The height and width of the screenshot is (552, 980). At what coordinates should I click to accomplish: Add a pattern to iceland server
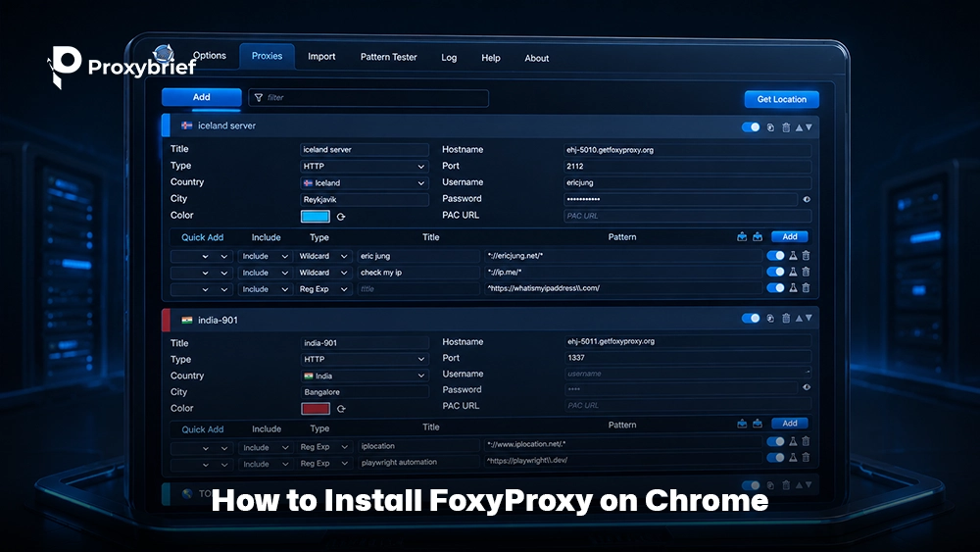[789, 237]
